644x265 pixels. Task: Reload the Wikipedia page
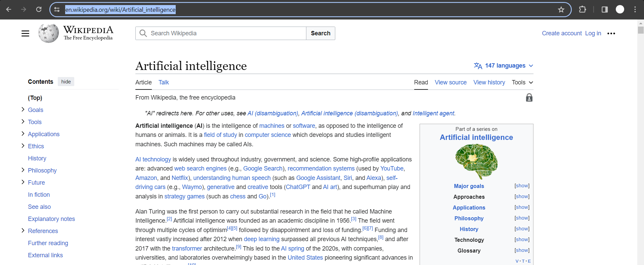(39, 9)
